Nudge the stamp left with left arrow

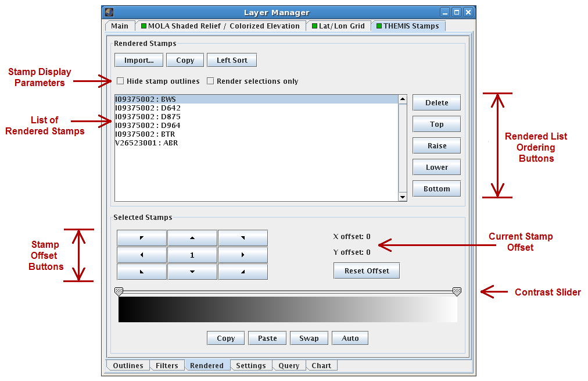tap(141, 254)
